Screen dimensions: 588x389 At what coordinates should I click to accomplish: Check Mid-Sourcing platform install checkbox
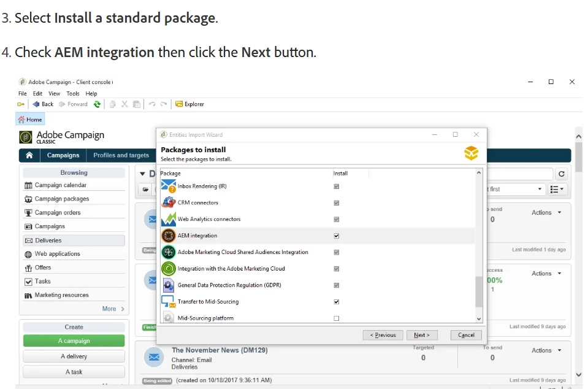337,318
